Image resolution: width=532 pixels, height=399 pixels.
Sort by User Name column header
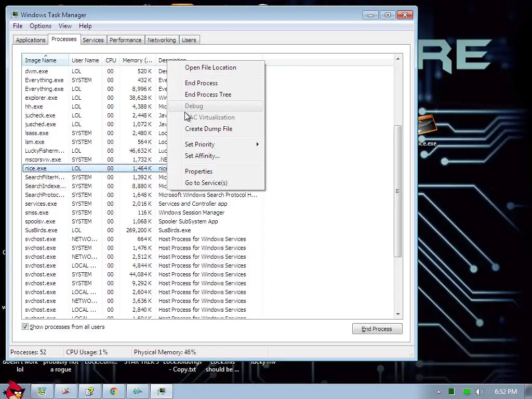[85, 60]
